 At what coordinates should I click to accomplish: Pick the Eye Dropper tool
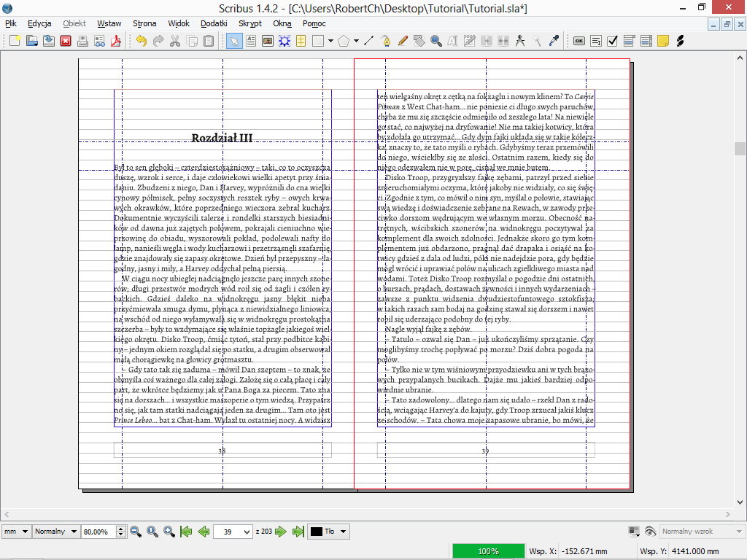pyautogui.click(x=553, y=41)
